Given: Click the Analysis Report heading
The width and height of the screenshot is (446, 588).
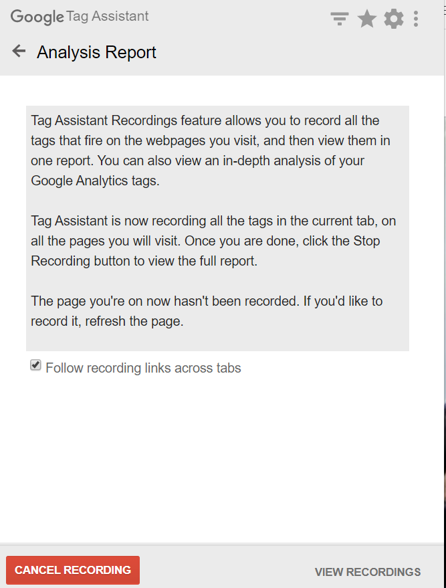Looking at the screenshot, I should pos(96,52).
